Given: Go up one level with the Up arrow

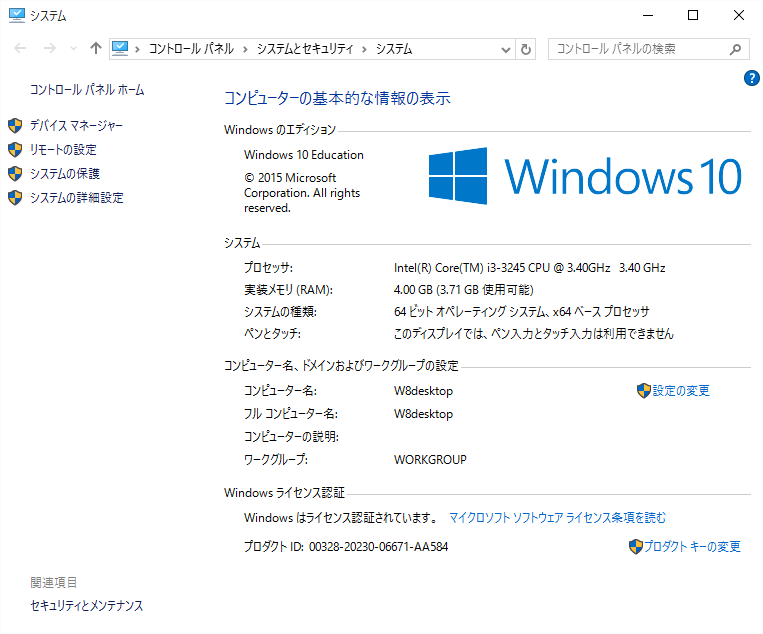Looking at the screenshot, I should point(96,48).
